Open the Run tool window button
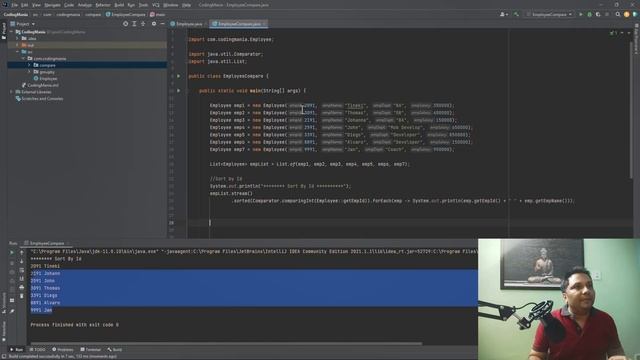 pyautogui.click(x=16, y=350)
